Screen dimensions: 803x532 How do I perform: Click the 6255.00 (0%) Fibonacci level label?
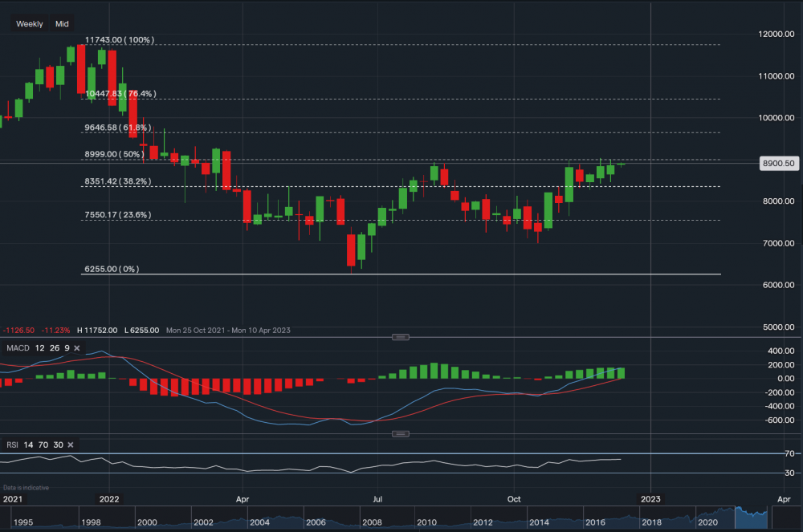(111, 269)
